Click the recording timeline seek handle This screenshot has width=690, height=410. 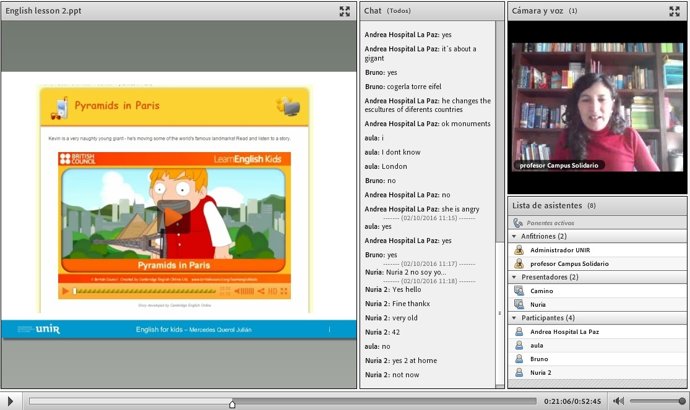pyautogui.click(x=232, y=403)
